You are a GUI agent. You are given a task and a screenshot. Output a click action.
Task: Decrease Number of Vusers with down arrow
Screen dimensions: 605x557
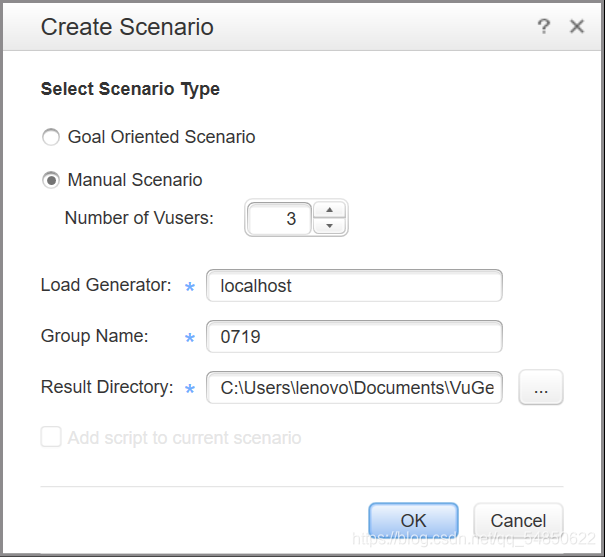pos(329,226)
